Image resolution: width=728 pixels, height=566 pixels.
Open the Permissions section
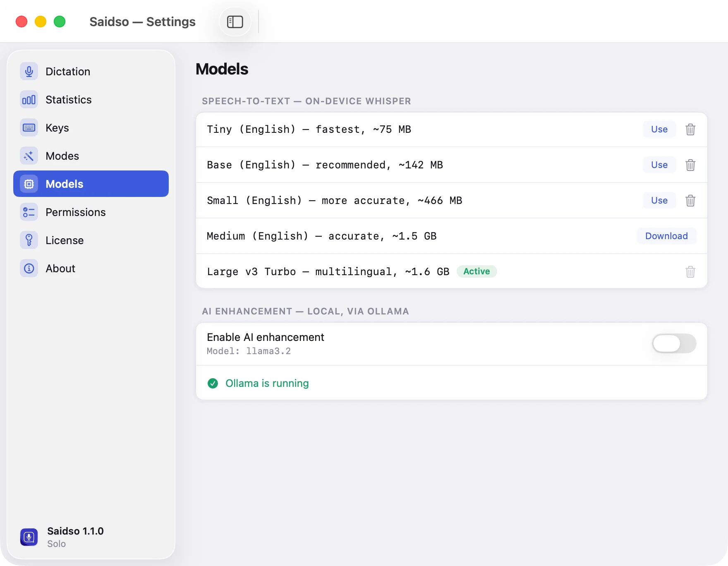(x=91, y=212)
